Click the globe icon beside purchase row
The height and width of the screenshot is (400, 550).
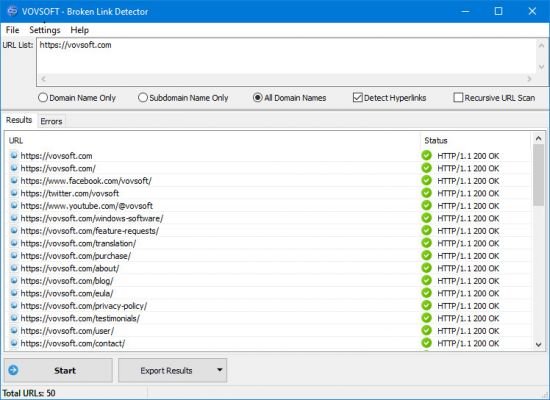(14, 255)
